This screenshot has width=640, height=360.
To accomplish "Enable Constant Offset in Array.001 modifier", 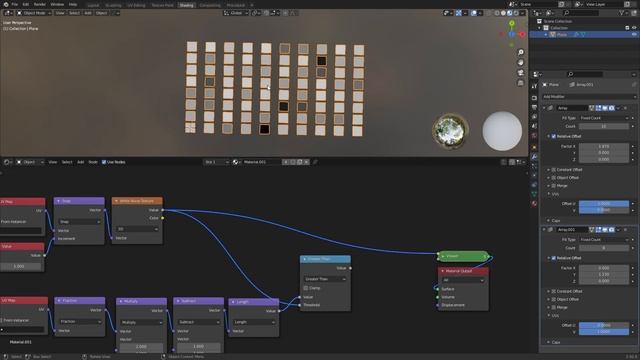I will pyautogui.click(x=554, y=291).
